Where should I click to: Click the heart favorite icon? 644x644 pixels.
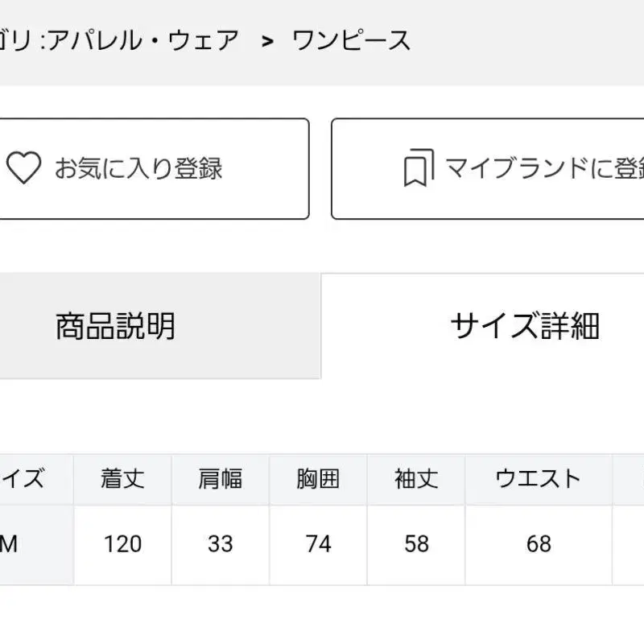[23, 168]
